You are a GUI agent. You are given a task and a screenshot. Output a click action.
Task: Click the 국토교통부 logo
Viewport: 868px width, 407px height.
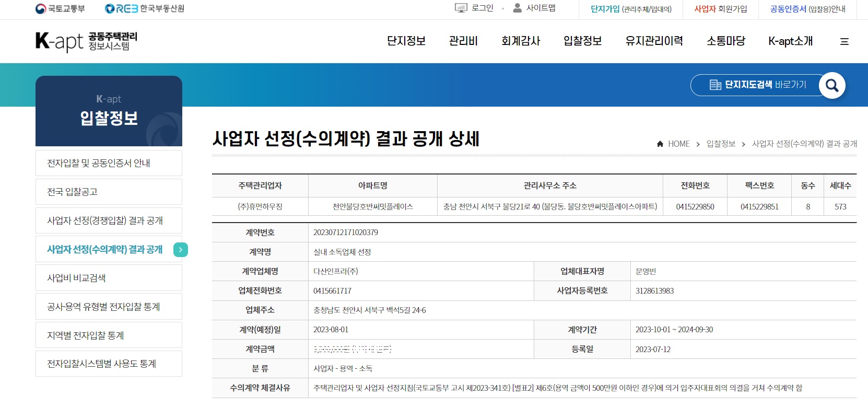60,9
